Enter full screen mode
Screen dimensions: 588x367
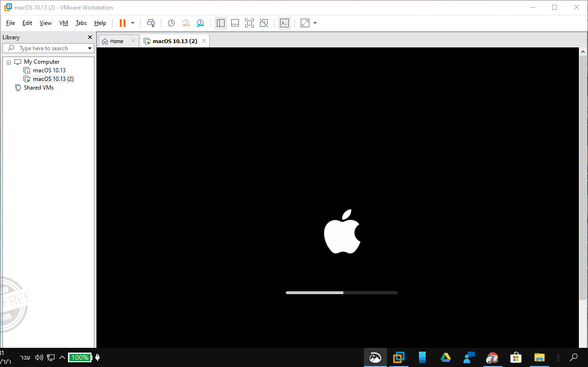(x=249, y=23)
